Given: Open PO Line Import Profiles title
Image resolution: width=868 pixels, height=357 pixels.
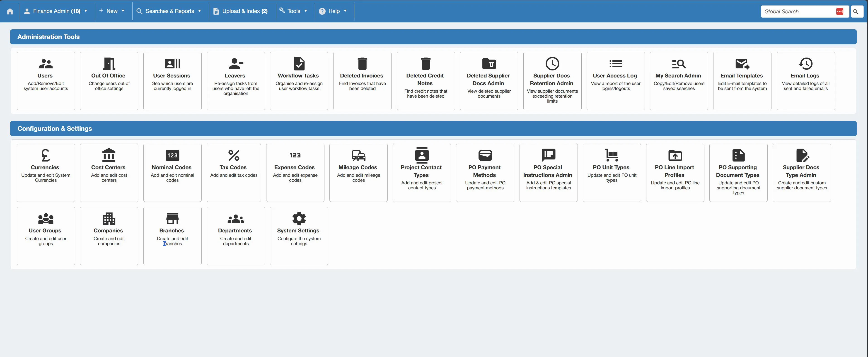Looking at the screenshot, I should click(675, 171).
